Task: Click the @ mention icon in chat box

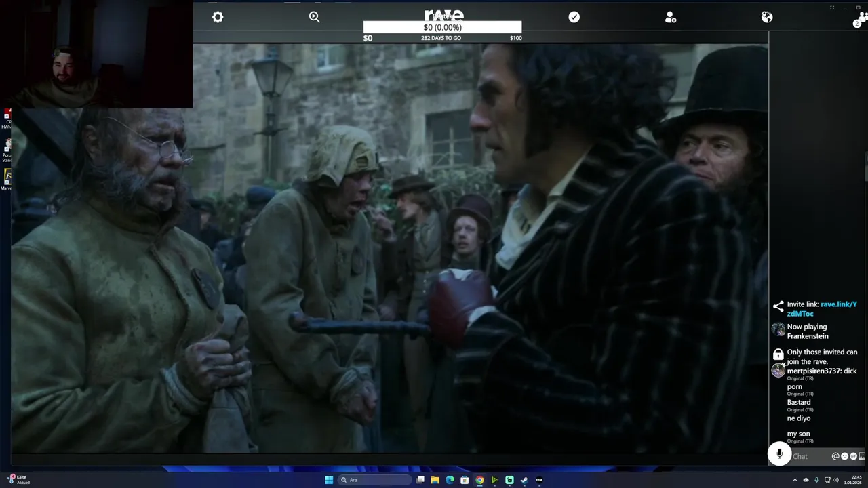Action: (x=835, y=456)
